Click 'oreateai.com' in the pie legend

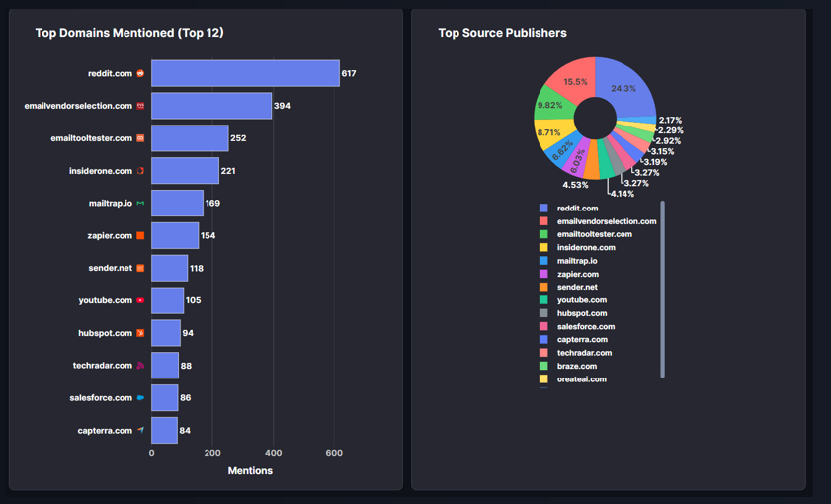point(581,378)
